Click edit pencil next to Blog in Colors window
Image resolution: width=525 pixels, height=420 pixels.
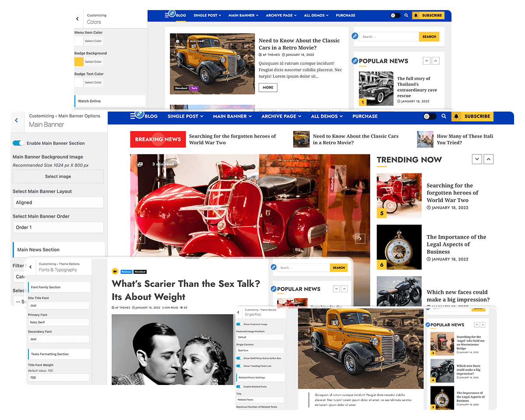pos(172,14)
